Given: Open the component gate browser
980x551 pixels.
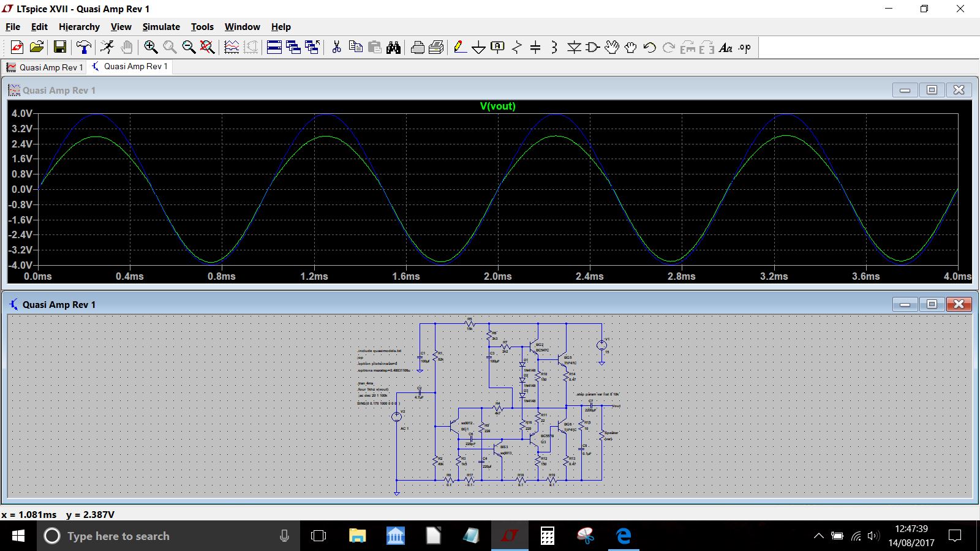Looking at the screenshot, I should [x=593, y=47].
